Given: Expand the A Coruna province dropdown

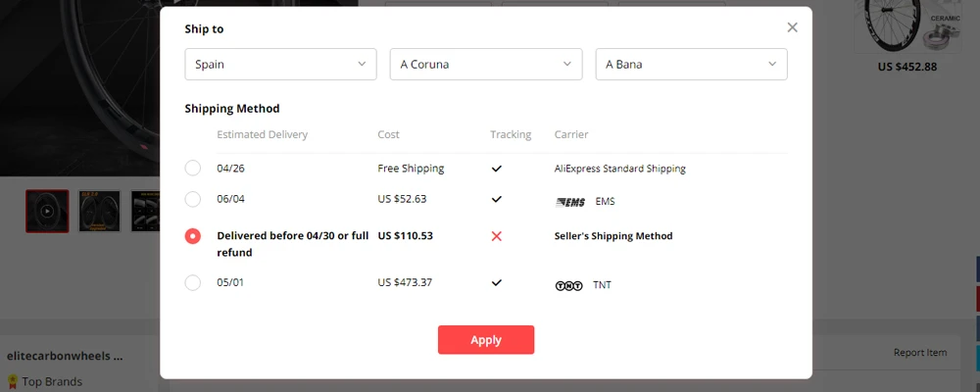Looking at the screenshot, I should pyautogui.click(x=486, y=65).
